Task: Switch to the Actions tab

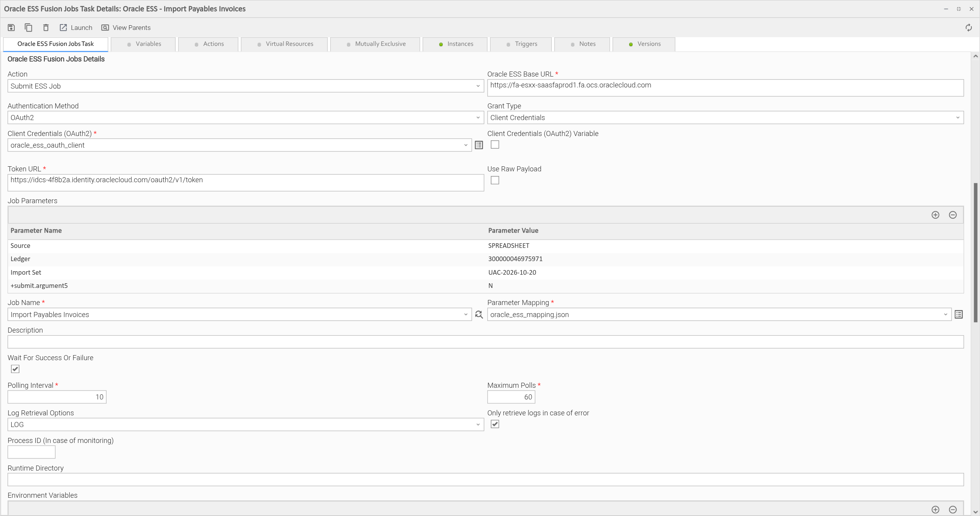Action: [209, 44]
